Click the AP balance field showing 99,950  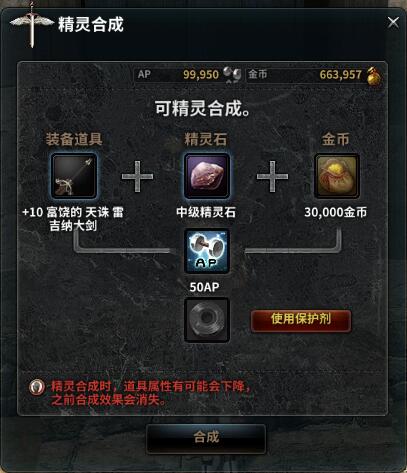click(x=188, y=75)
